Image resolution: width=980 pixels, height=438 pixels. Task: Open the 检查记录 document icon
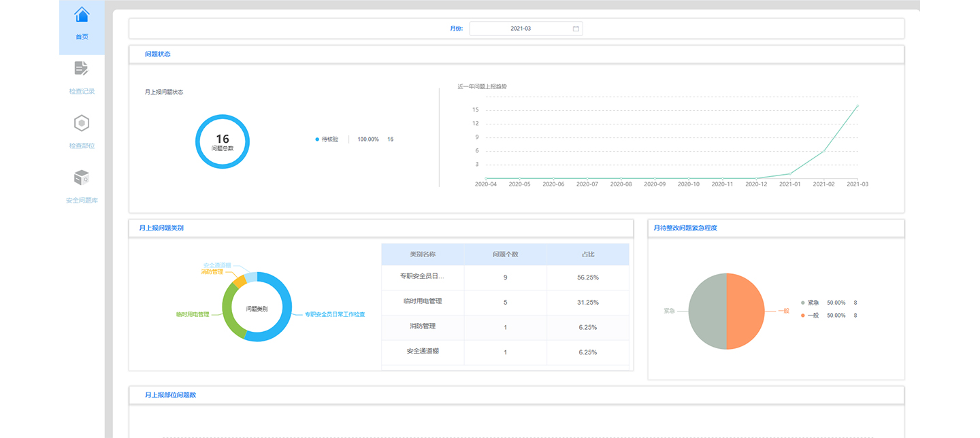(82, 68)
